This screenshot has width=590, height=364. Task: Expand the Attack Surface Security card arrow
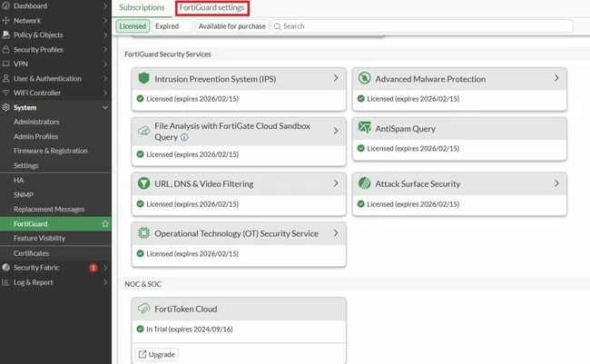[556, 183]
